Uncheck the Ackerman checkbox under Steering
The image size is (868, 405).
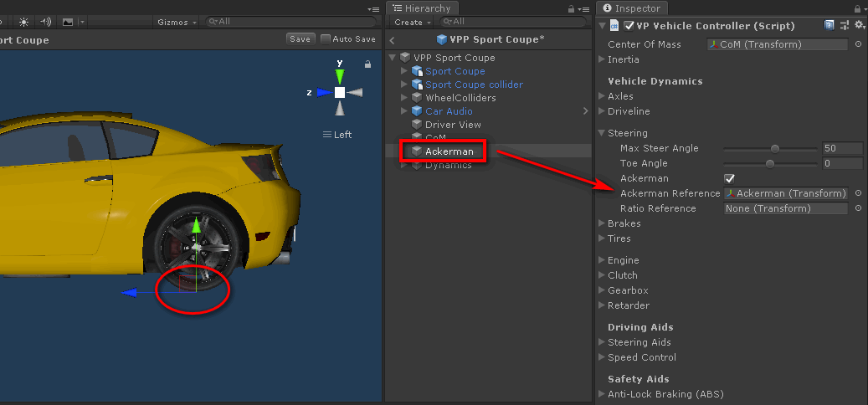tap(729, 178)
